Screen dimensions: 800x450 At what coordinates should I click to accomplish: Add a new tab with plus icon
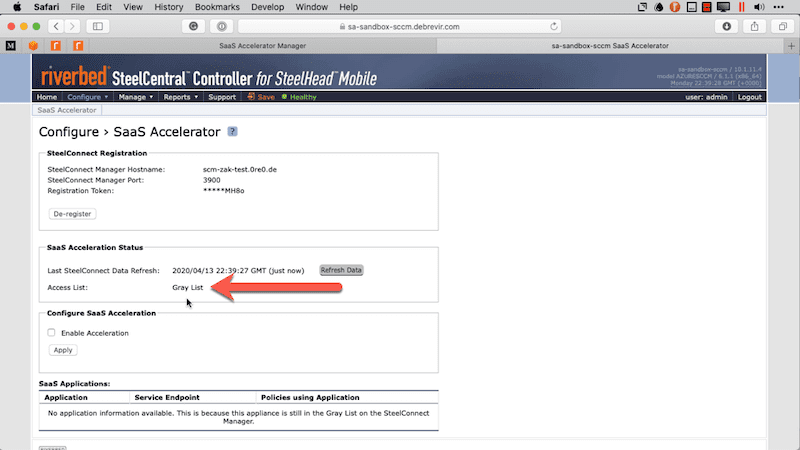pyautogui.click(x=791, y=46)
